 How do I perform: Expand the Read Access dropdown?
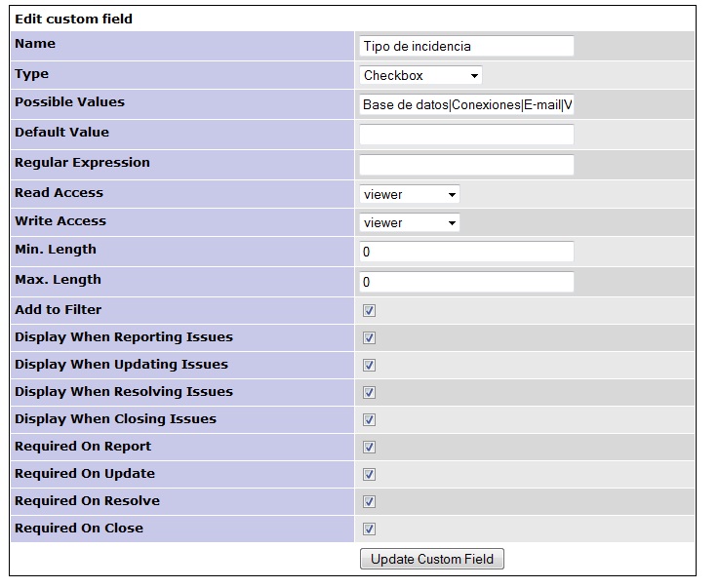tap(410, 195)
